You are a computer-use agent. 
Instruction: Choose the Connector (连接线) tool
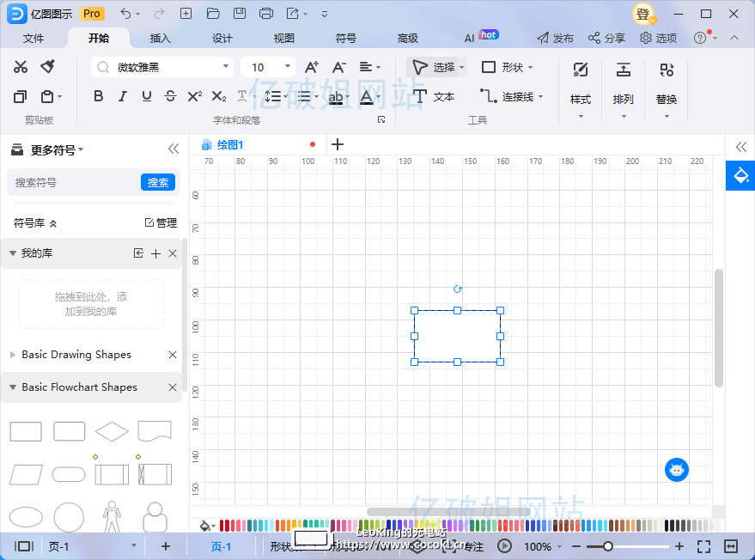pyautogui.click(x=511, y=97)
